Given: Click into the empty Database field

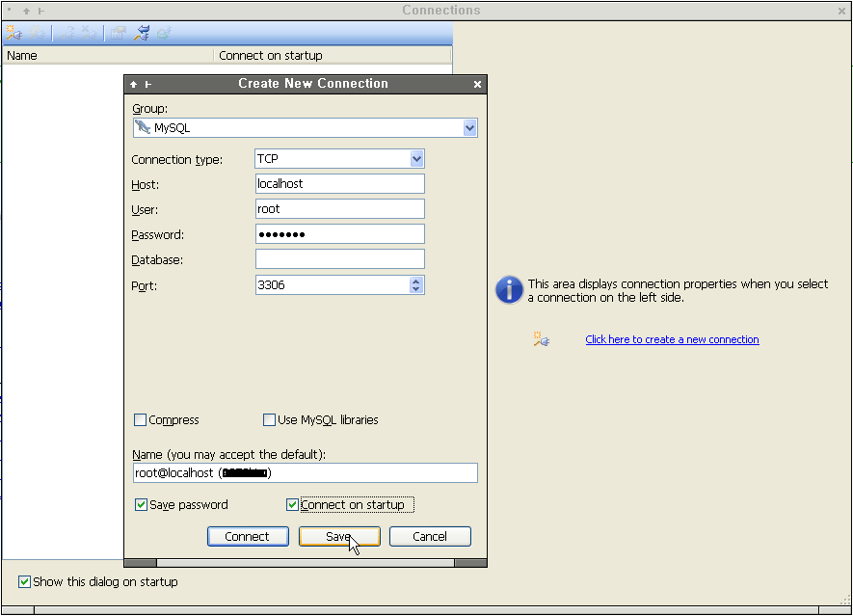Looking at the screenshot, I should click(340, 259).
